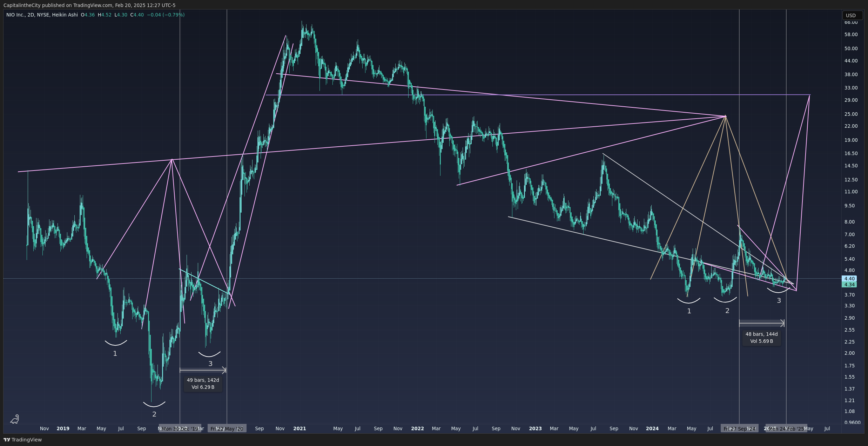Click the dinosaur icon on the chart corner
Image resolution: width=868 pixels, height=446 pixels.
[x=15, y=419]
